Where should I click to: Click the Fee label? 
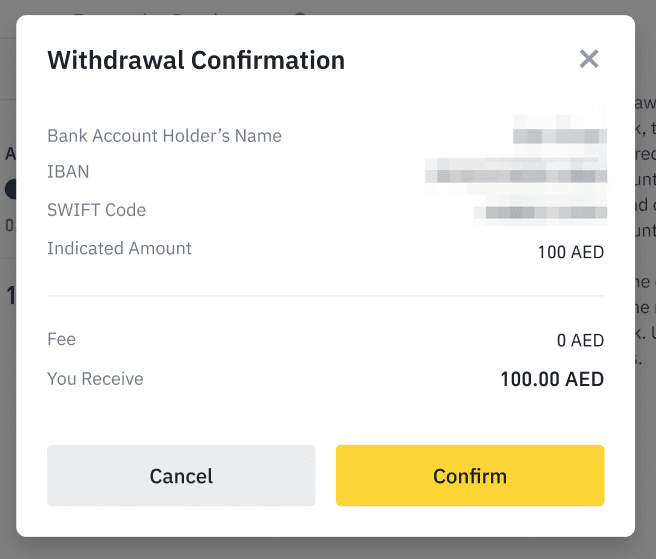pos(61,340)
